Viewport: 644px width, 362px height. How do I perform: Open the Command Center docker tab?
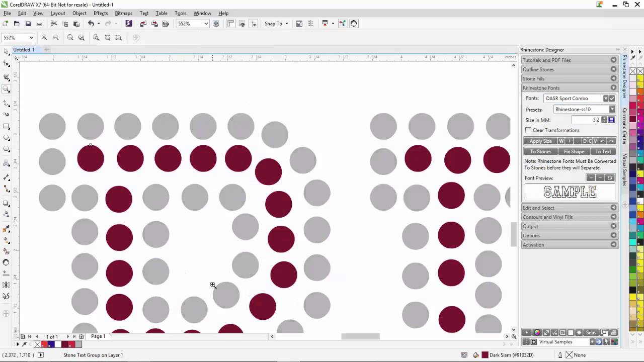tap(624, 126)
